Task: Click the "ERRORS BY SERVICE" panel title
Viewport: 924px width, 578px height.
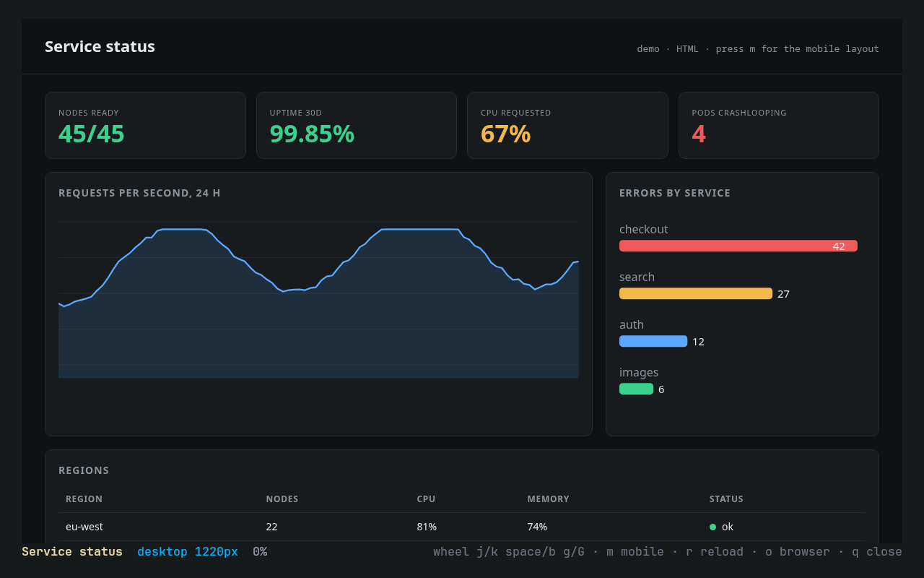Action: click(675, 193)
